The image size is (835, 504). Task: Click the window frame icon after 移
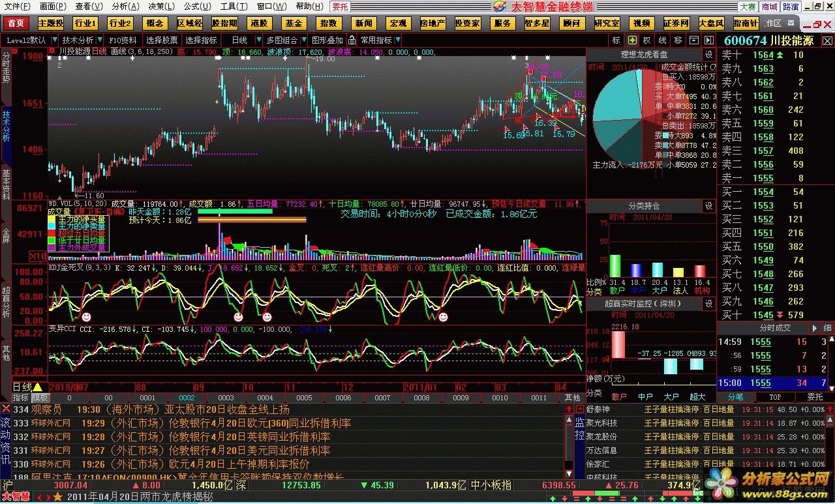pos(693,40)
